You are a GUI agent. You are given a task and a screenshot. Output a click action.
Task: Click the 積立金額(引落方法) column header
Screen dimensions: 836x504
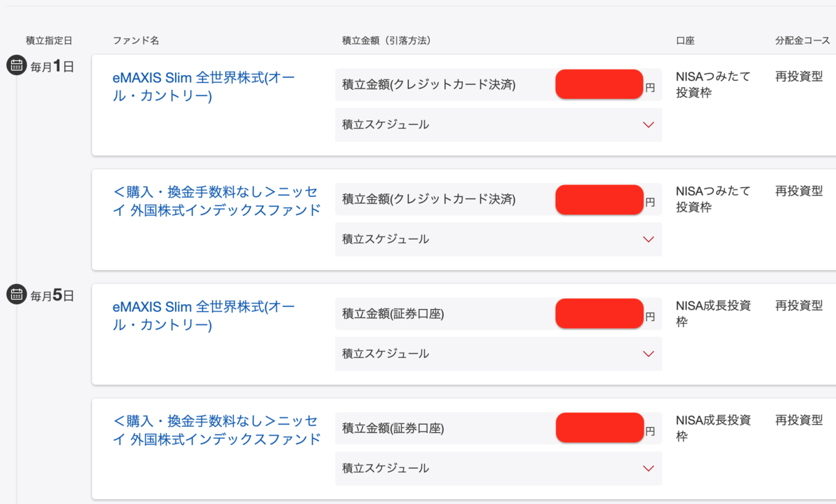pos(387,40)
